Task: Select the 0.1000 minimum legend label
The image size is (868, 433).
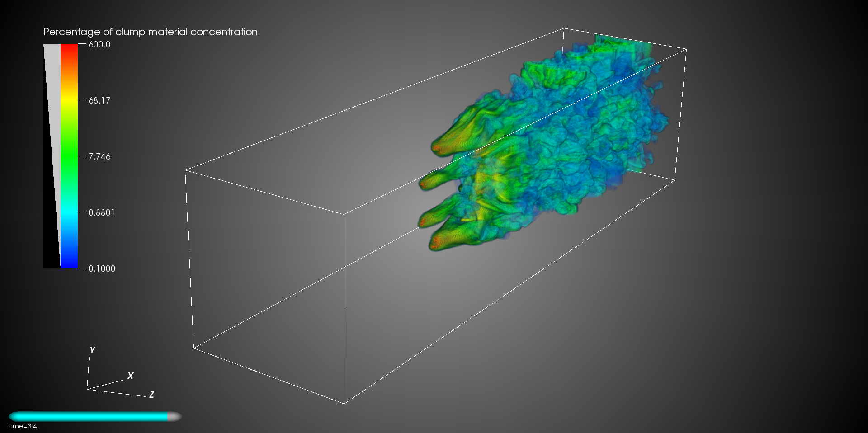Action: pyautogui.click(x=101, y=269)
